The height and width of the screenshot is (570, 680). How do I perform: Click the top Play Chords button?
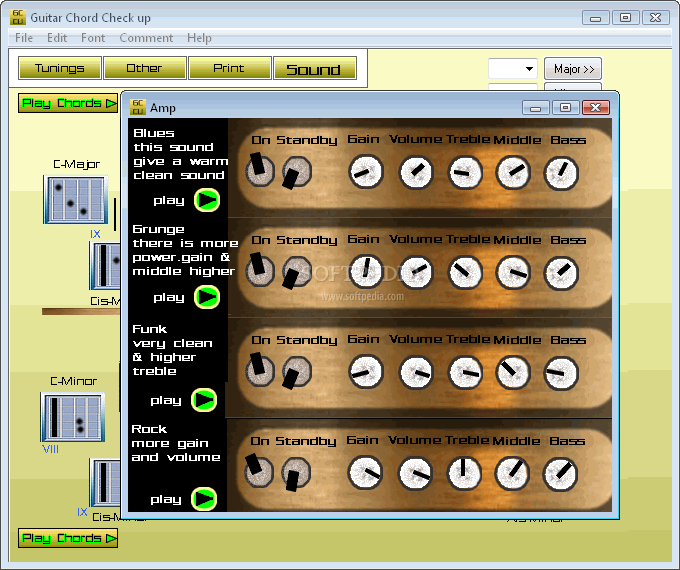pos(68,103)
